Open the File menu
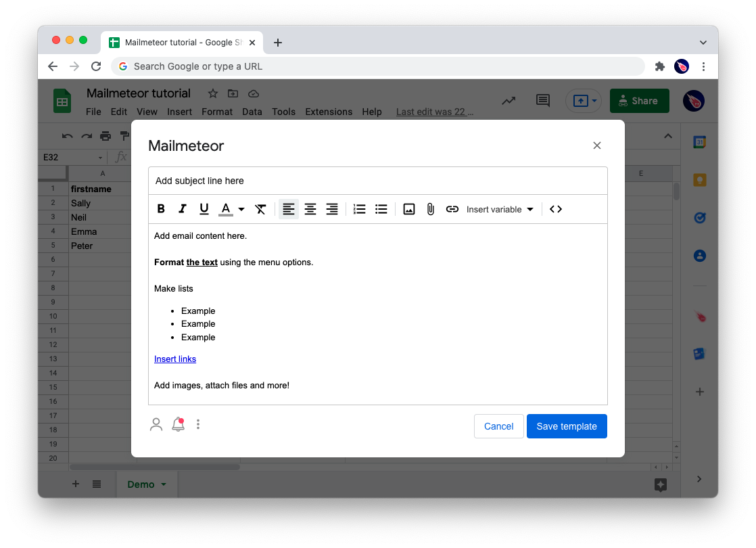This screenshot has width=756, height=548. [93, 112]
